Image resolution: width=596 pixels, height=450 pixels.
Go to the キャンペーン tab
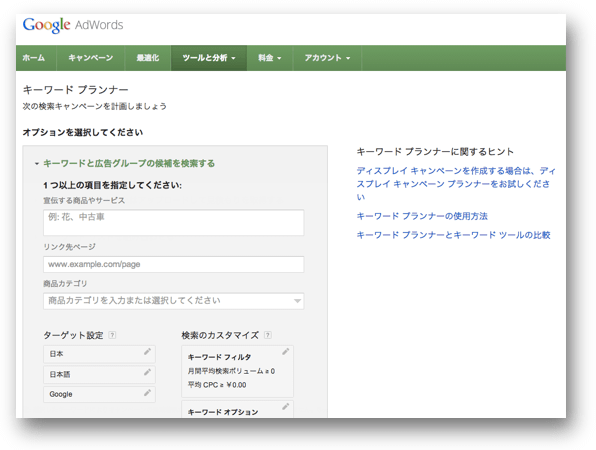pos(91,58)
